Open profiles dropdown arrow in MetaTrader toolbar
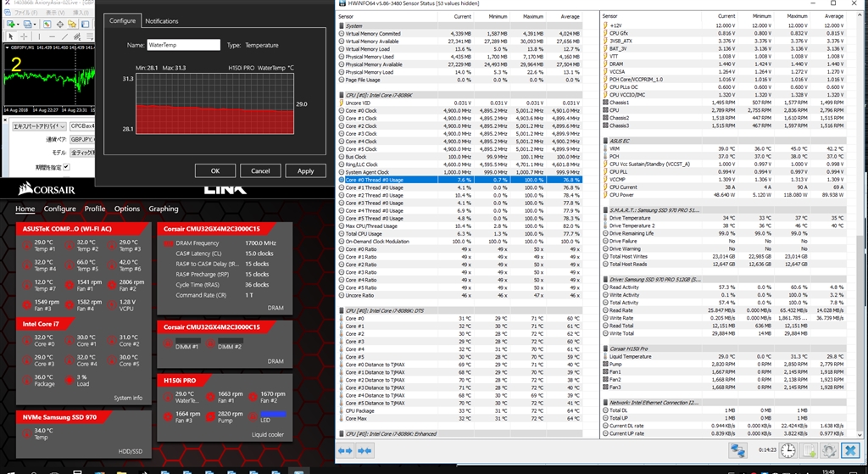Viewport: 868px width, 474px height. 36,24
